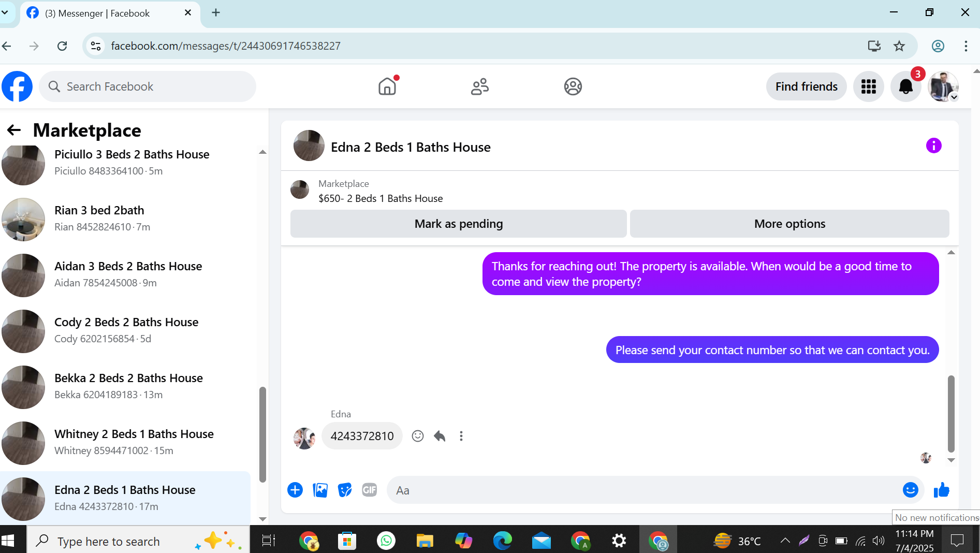This screenshot has height=553, width=980.
Task: Open the tab search dropdown arrow
Action: tap(5, 12)
